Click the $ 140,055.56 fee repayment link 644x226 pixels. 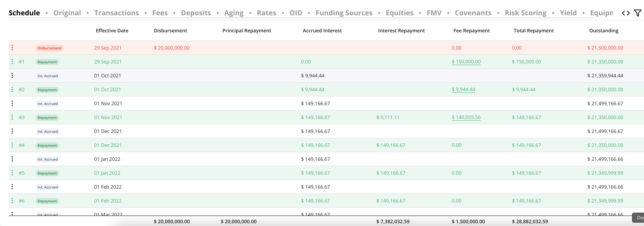tap(466, 117)
